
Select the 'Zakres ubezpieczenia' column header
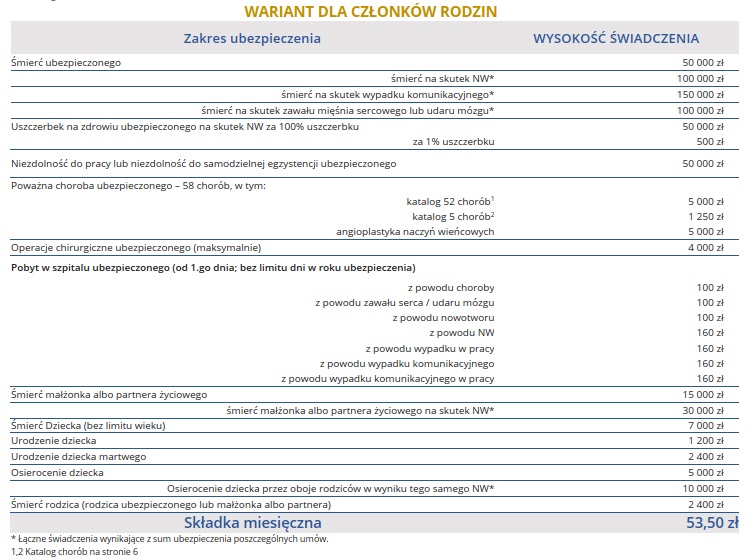(x=252, y=38)
